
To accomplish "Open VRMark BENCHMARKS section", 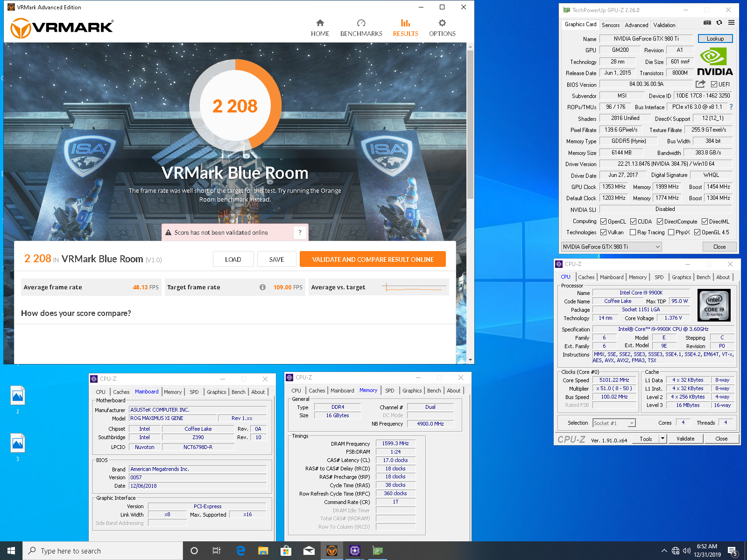I will (361, 28).
